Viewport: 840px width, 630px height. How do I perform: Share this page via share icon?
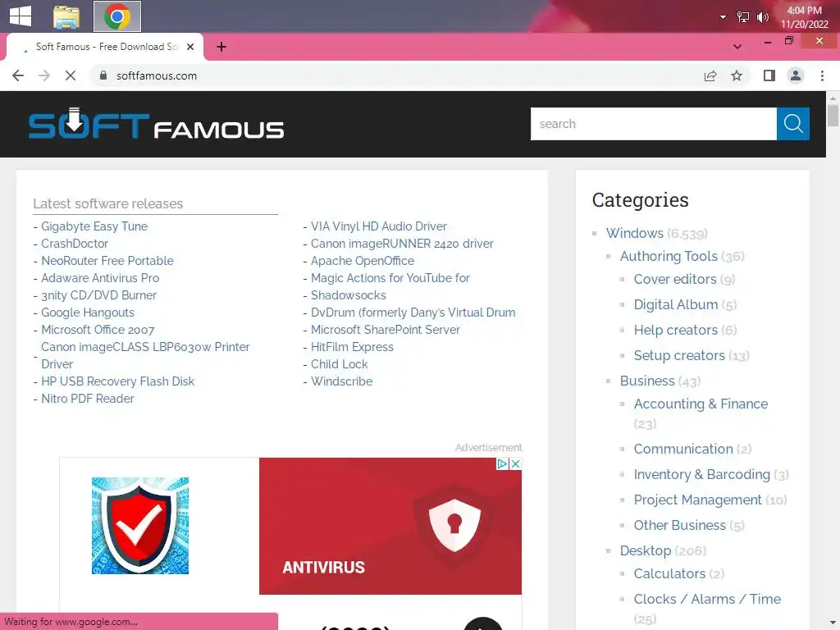point(710,75)
